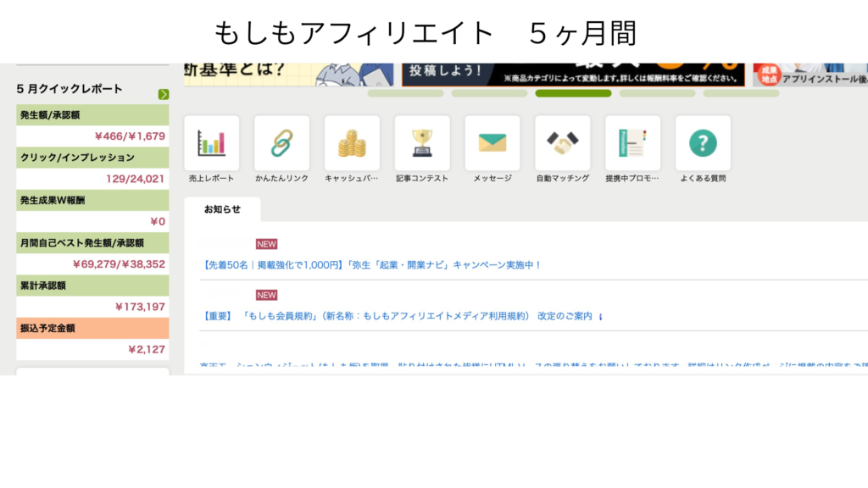Image resolution: width=868 pixels, height=488 pixels.
Task: Click the 月間自己ベスト発生額/承認額 header
Action: tap(92, 243)
